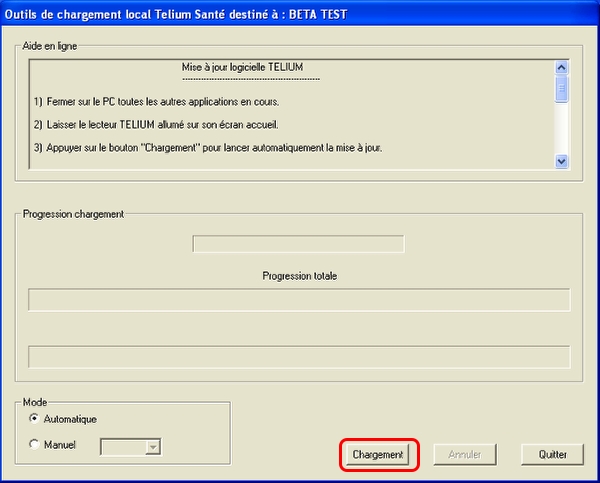Click the Chargement button
Image resolution: width=600 pixels, height=483 pixels.
click(x=377, y=455)
